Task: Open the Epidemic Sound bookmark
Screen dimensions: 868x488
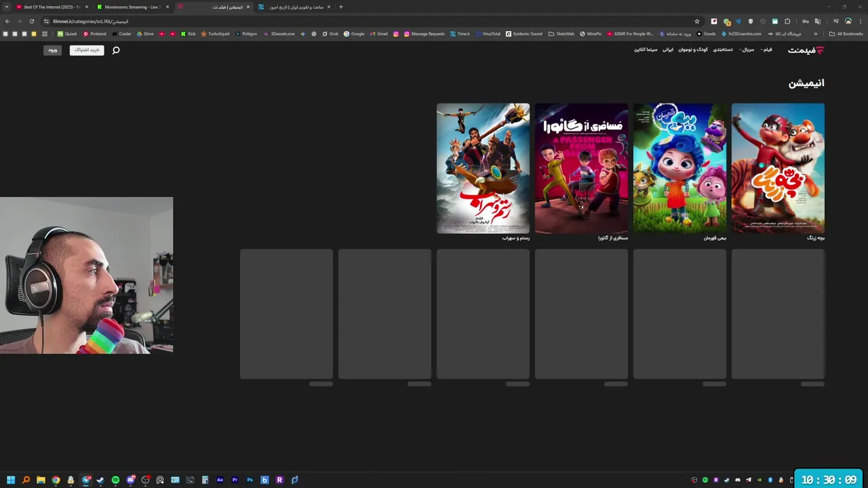Action: click(x=524, y=34)
